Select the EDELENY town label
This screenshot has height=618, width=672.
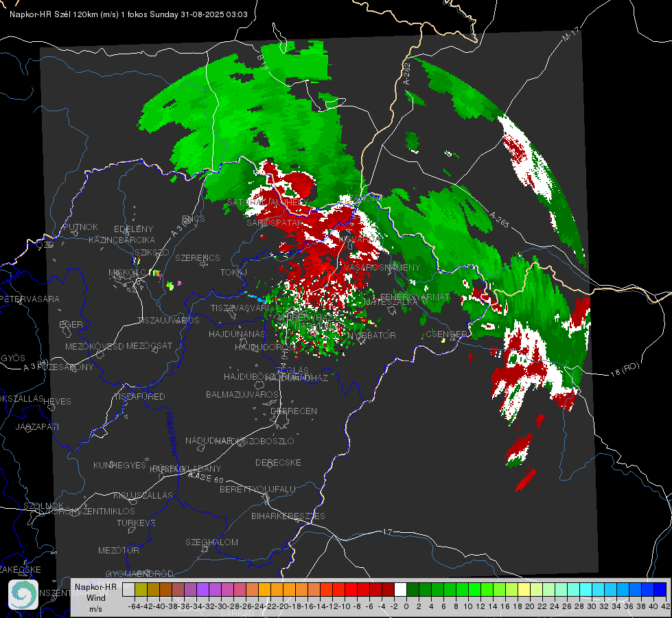tap(133, 229)
